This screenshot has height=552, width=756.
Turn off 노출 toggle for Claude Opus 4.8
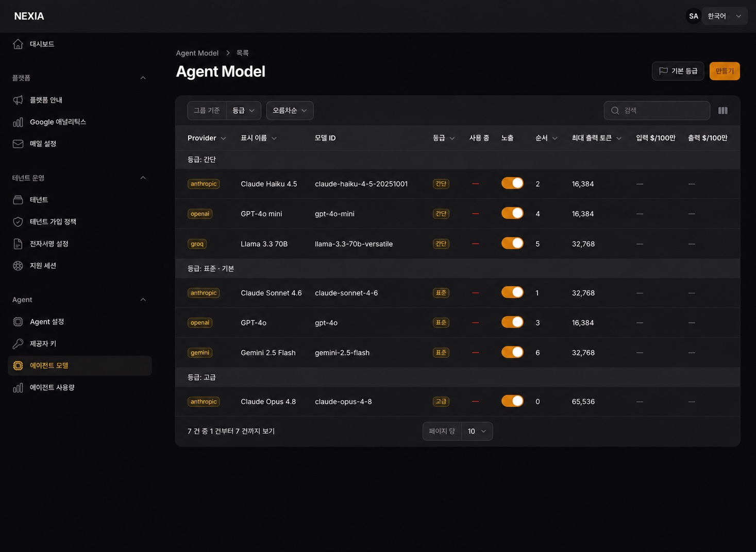pos(512,401)
